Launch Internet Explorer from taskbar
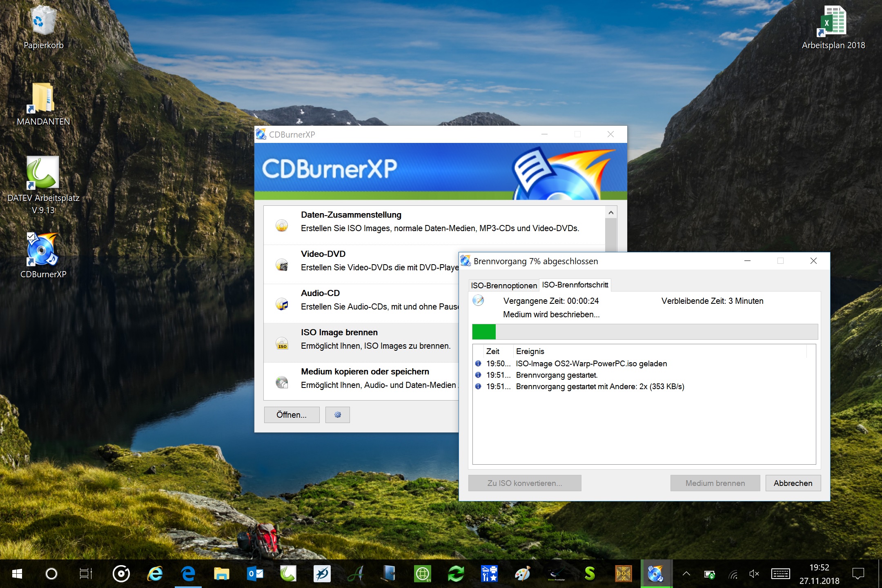 (155, 574)
